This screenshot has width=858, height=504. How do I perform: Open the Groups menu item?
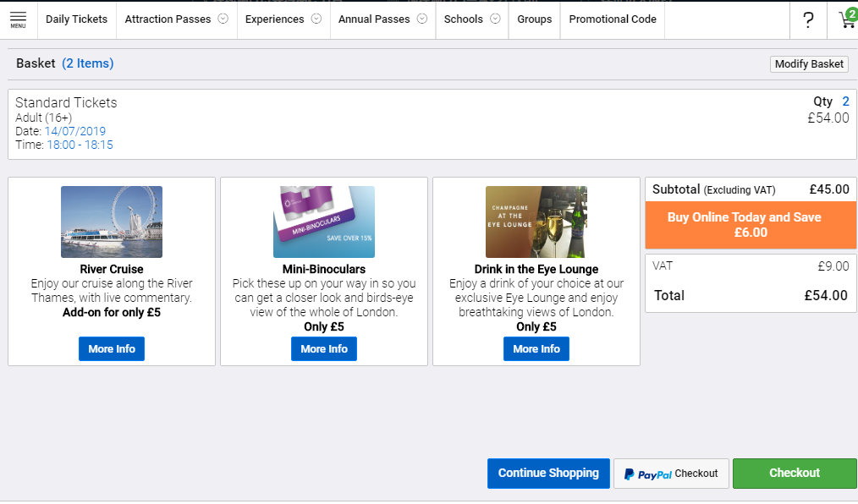click(x=534, y=19)
